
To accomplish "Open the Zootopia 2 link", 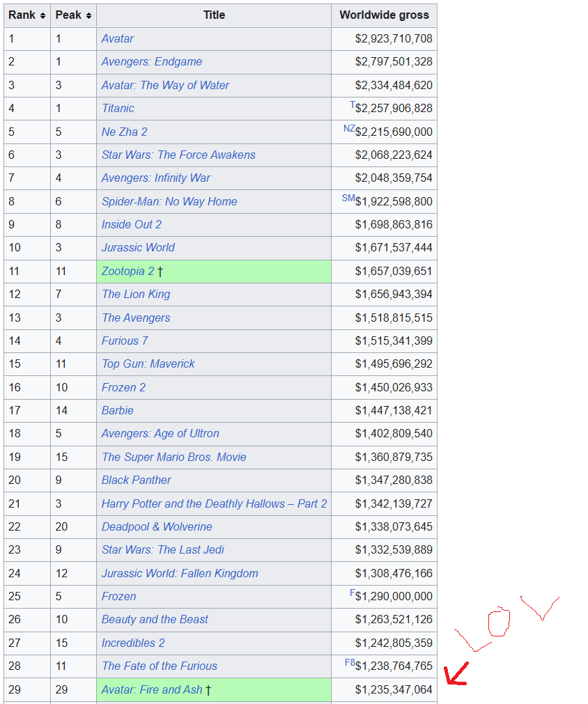I will coord(128,271).
